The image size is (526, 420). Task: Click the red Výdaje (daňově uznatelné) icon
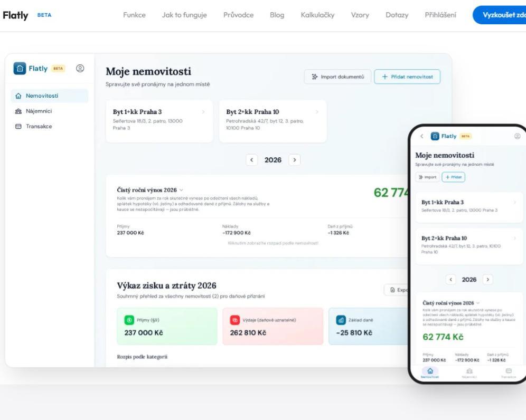tap(235, 320)
